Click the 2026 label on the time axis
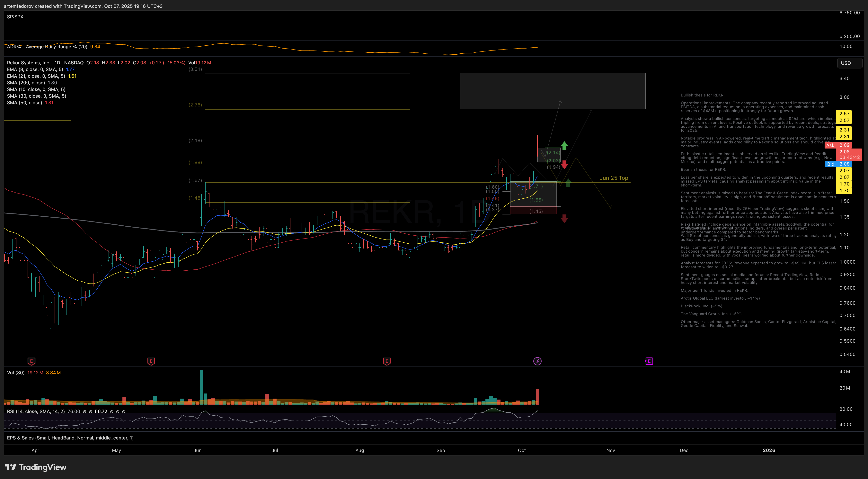 [x=769, y=450]
